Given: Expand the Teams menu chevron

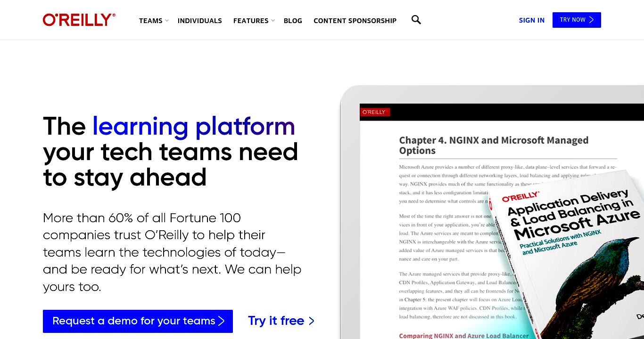Looking at the screenshot, I should click(166, 21).
